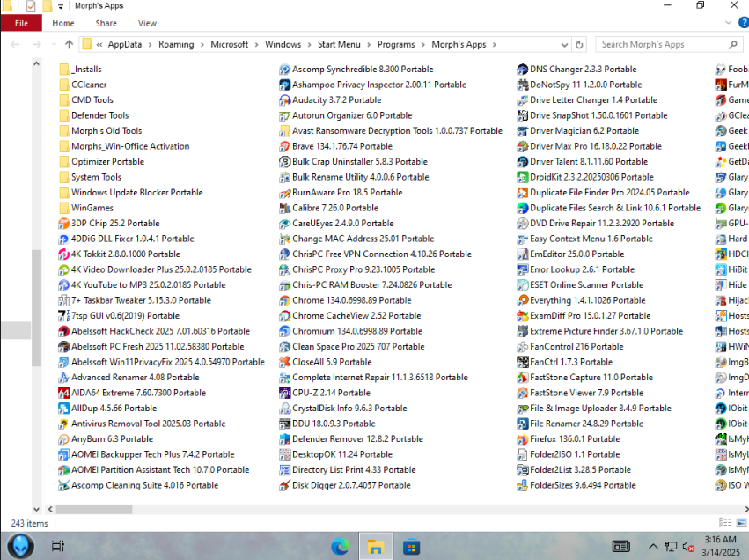Select the Firefox 136.0.1 Portable icon
The width and height of the screenshot is (749, 560).
[522, 439]
